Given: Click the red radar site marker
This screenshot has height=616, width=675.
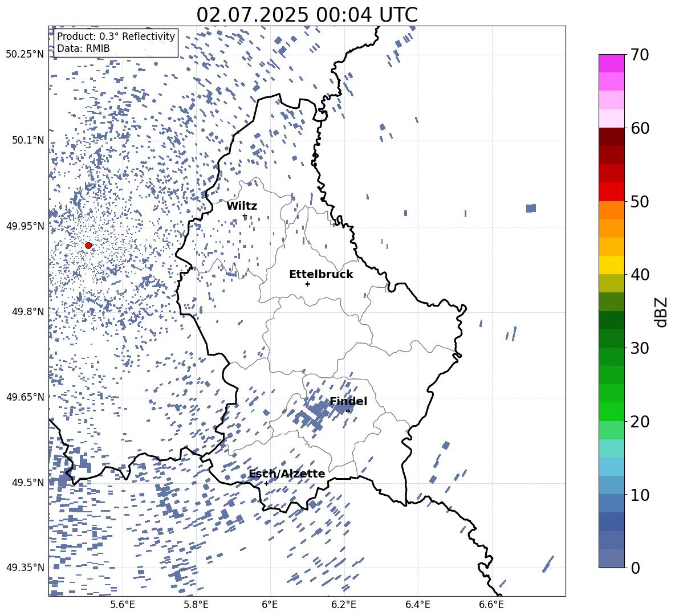Looking at the screenshot, I should coord(88,246).
